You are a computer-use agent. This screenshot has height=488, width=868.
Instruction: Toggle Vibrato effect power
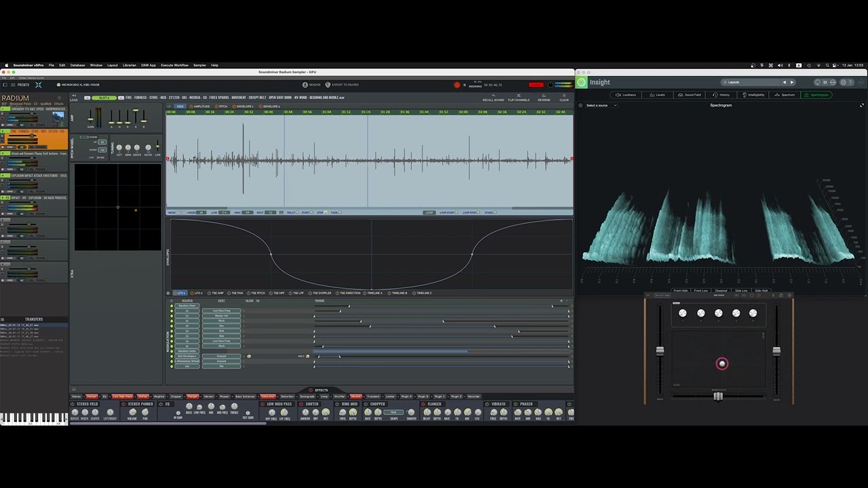[486, 404]
